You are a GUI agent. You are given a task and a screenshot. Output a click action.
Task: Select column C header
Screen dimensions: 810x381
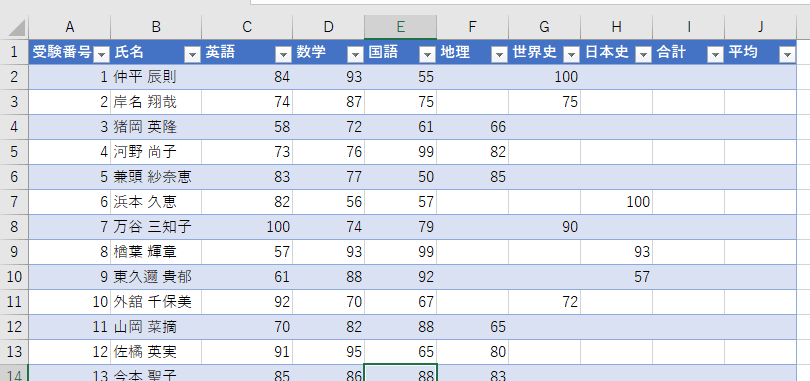(247, 27)
